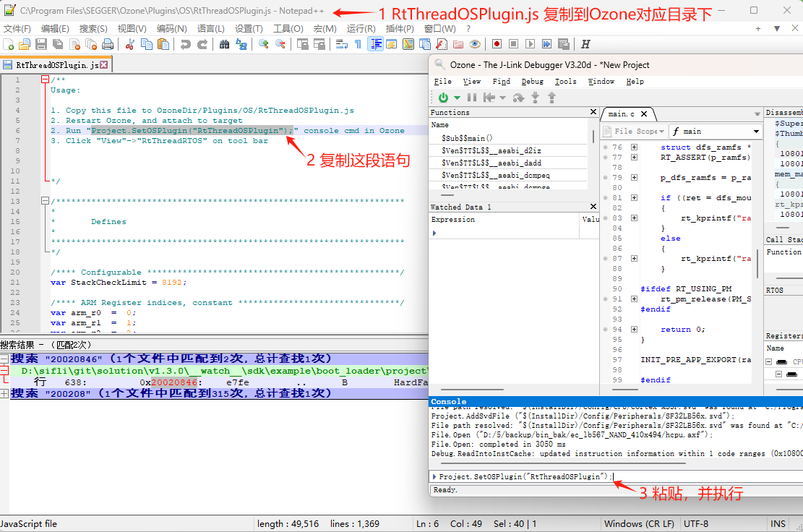Click the Step Out up-arrow icon in Ozone
The height and width of the screenshot is (532, 803).
point(551,98)
